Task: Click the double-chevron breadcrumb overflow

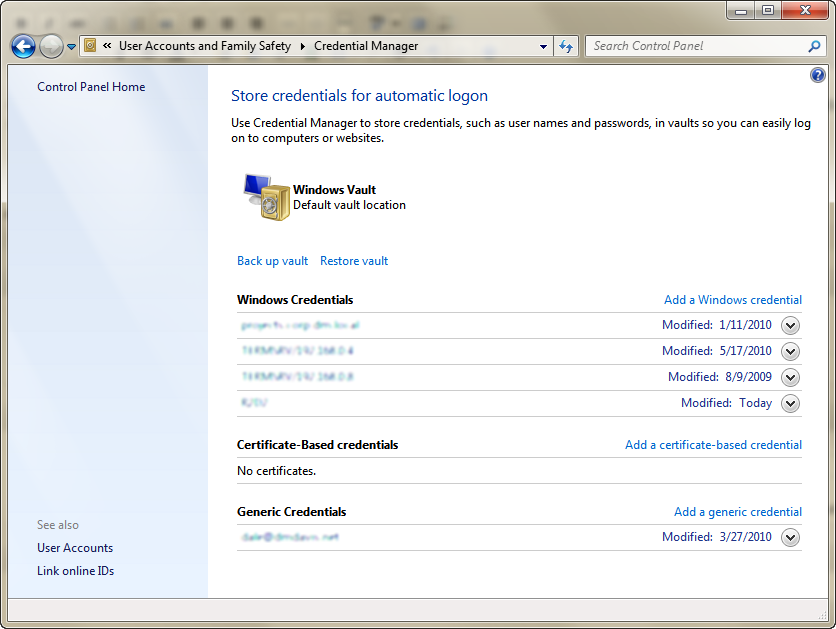Action: pyautogui.click(x=107, y=46)
